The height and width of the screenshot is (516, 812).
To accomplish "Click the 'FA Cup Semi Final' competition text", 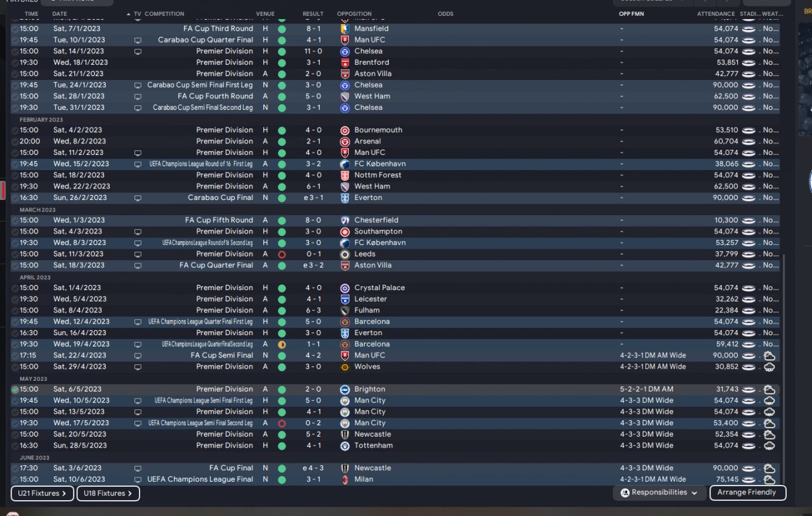I will (x=221, y=355).
